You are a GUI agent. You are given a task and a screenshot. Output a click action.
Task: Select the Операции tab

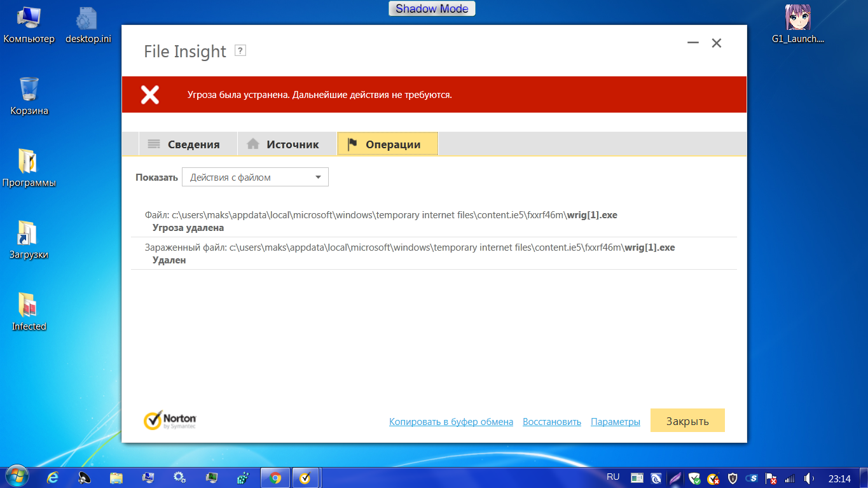pos(387,144)
